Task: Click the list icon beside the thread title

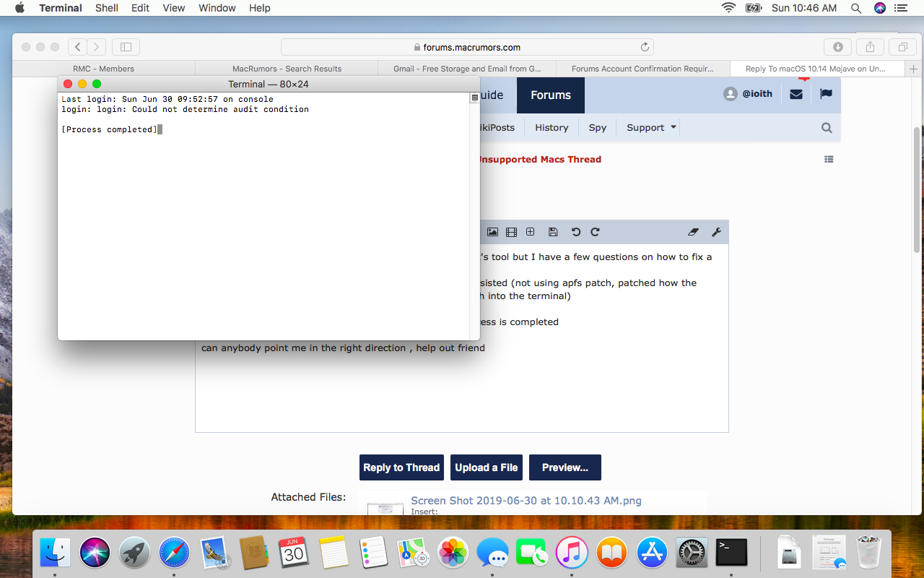Action: click(829, 159)
